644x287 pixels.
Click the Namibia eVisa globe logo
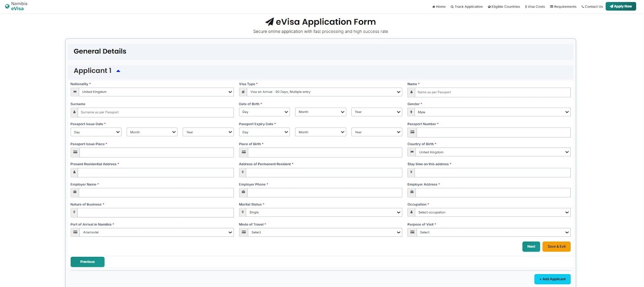[x=7, y=6]
